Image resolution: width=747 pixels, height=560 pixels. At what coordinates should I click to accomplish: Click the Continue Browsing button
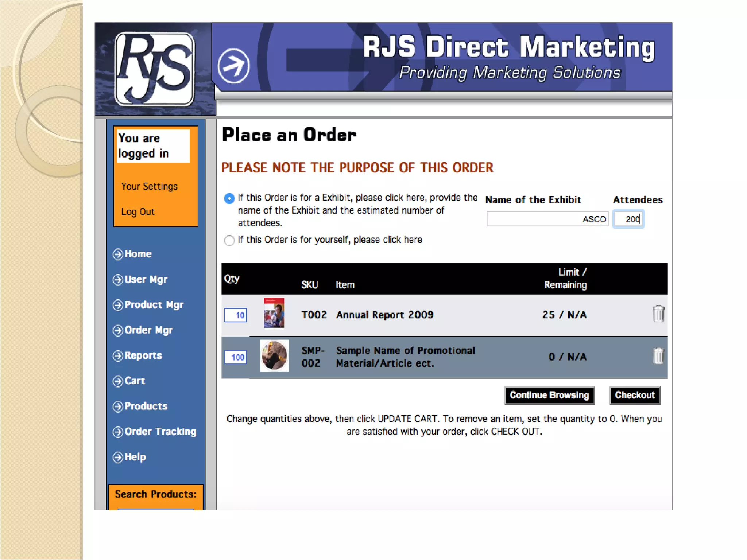click(549, 396)
